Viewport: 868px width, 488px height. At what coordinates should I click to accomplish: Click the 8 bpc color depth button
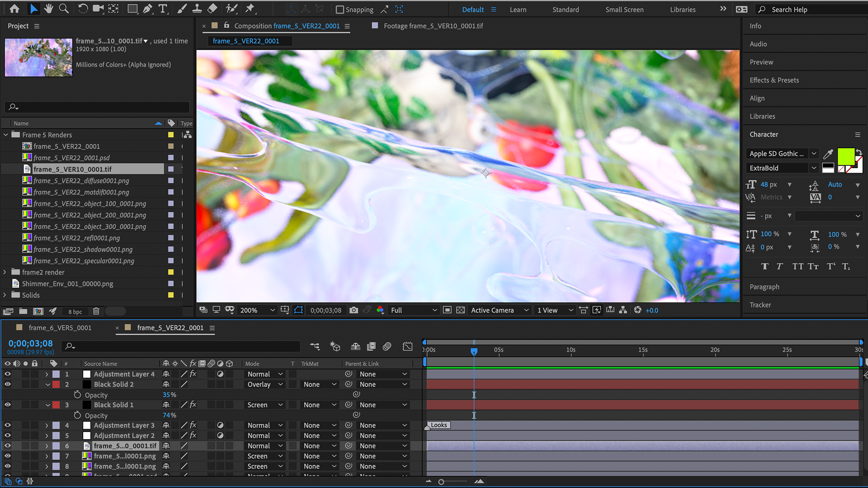pyautogui.click(x=75, y=312)
